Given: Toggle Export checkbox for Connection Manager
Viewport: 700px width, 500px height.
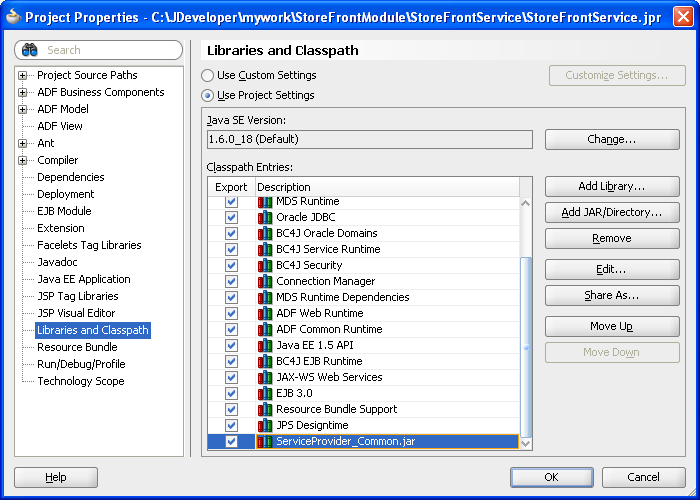Looking at the screenshot, I should click(231, 281).
